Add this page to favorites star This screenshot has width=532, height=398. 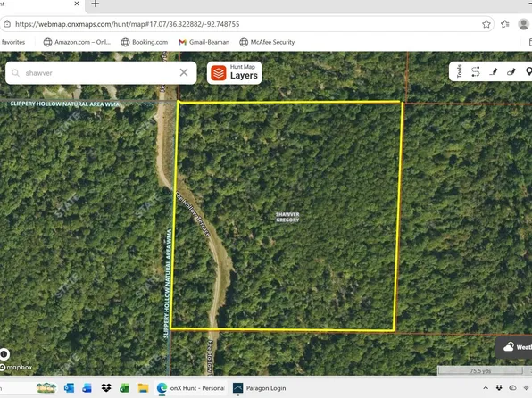tap(486, 24)
